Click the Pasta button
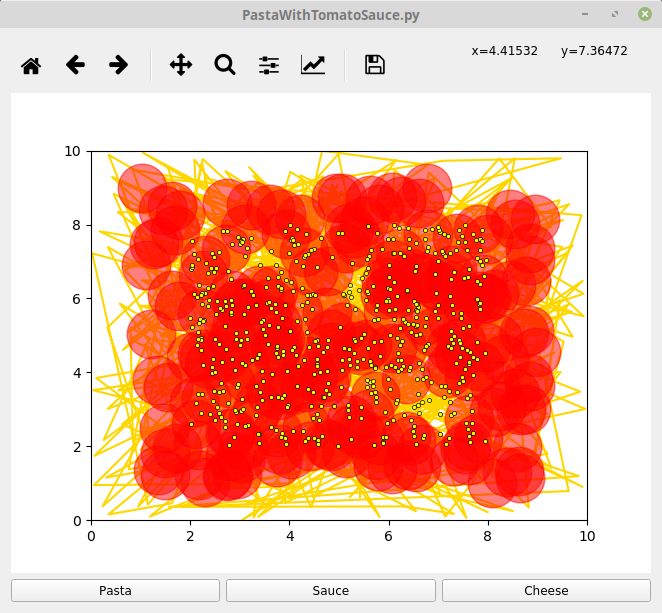662x613 pixels. 115,590
